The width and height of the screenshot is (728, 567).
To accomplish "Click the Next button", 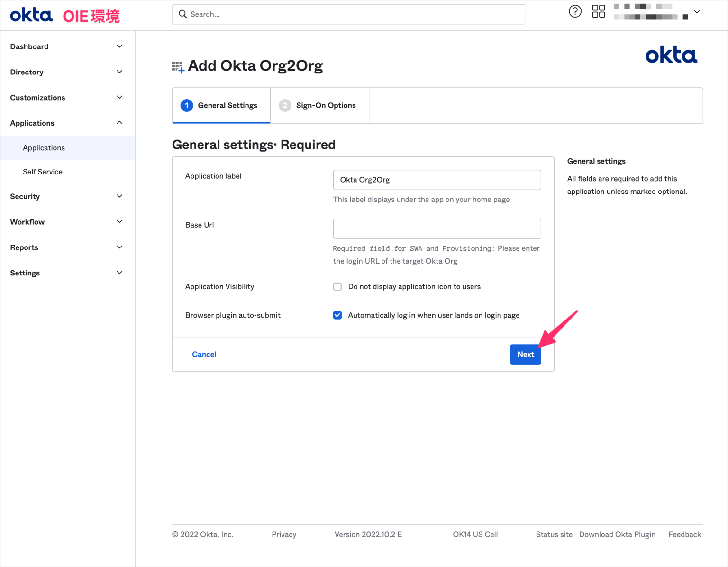I will coord(525,354).
